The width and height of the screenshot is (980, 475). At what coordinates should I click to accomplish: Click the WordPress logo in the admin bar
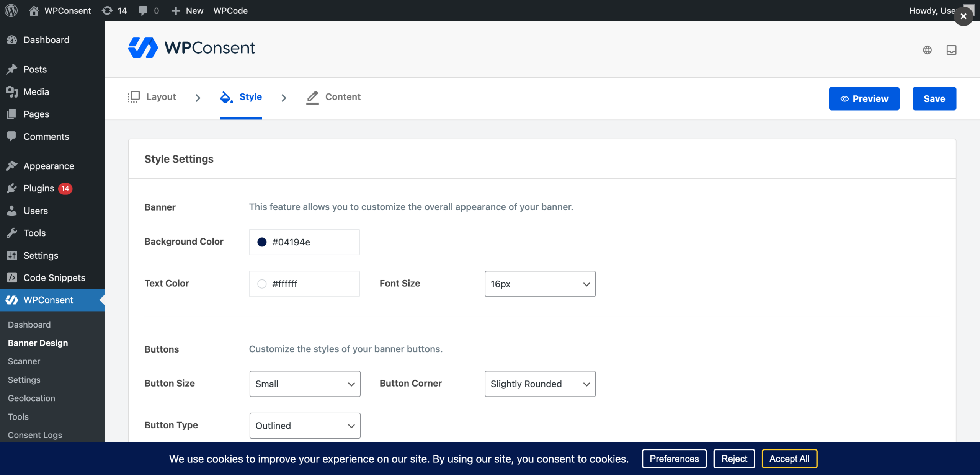point(11,10)
